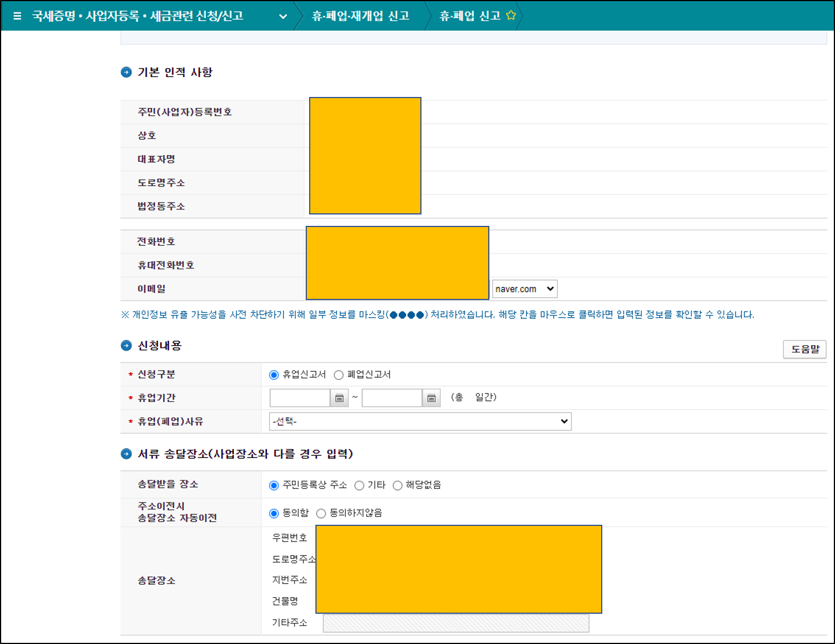Image resolution: width=835 pixels, height=644 pixels.
Task: Open calendar picker for 휴업기간 end date
Action: 433,398
